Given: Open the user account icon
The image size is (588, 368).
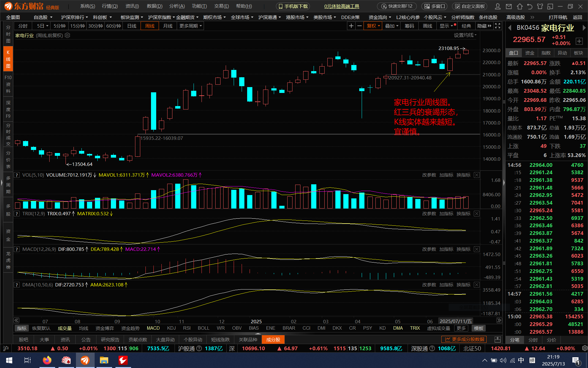Looking at the screenshot, I should click(x=498, y=6).
